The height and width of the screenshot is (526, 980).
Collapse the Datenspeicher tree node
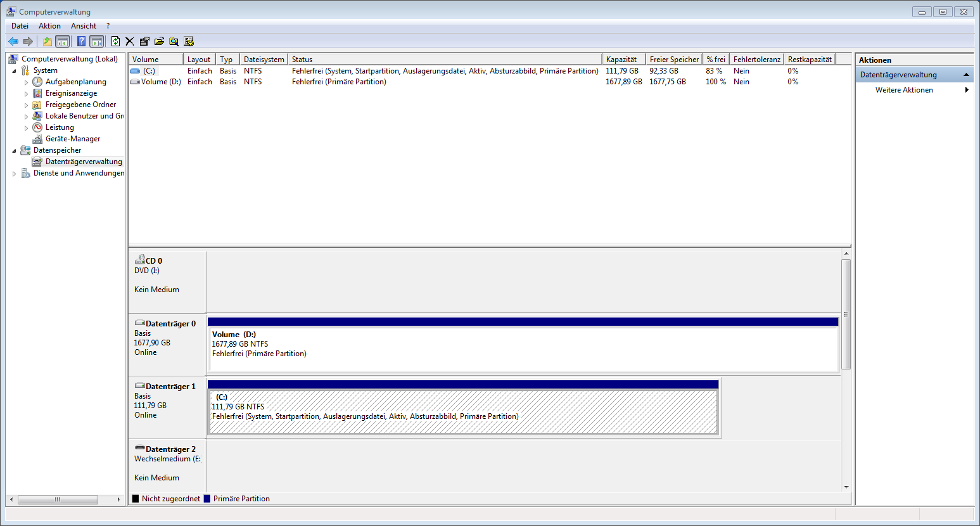tap(14, 151)
